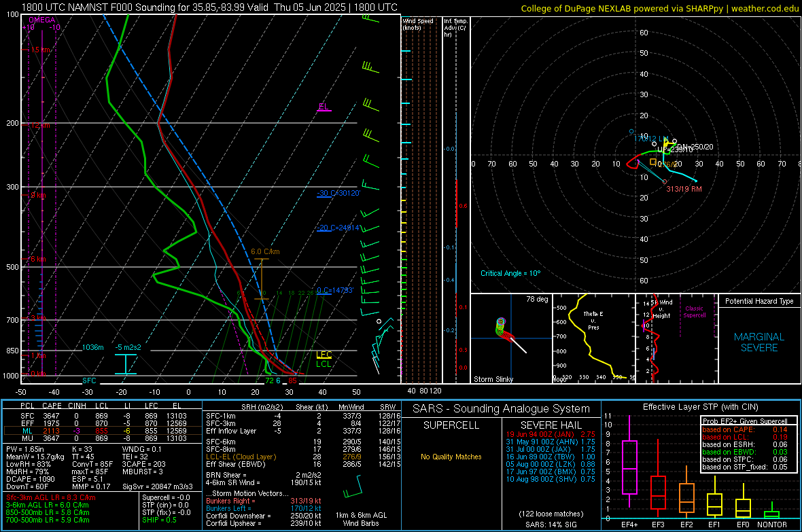802x532 pixels.
Task: Click the "based on EBWD: 0.03" probability row
Action: (x=745, y=452)
